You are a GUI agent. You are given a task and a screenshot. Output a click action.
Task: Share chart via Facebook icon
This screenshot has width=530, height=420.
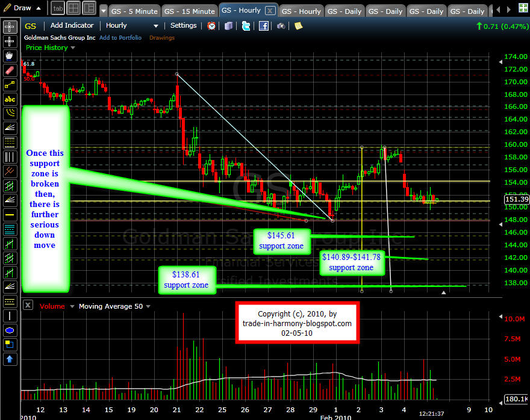click(x=264, y=26)
